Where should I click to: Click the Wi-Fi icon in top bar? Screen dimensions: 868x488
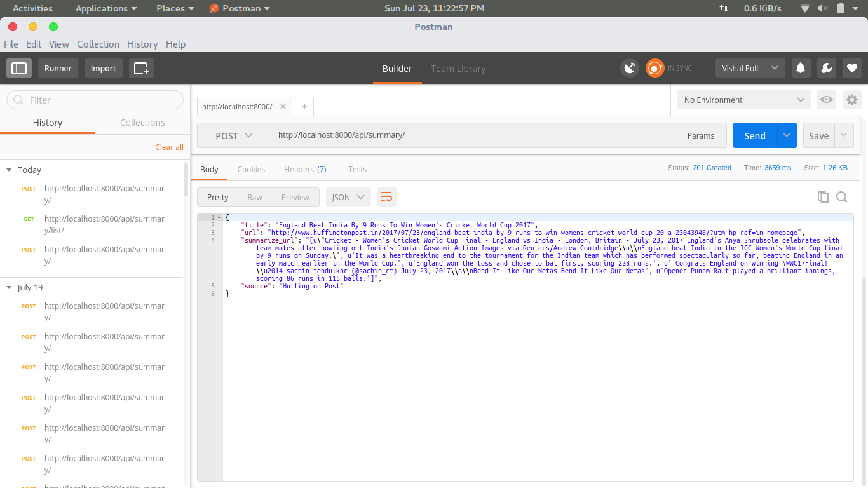(805, 8)
